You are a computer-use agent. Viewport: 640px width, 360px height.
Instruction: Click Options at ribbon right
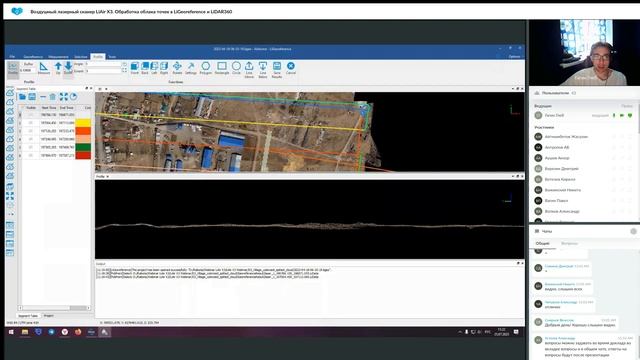[x=514, y=57]
